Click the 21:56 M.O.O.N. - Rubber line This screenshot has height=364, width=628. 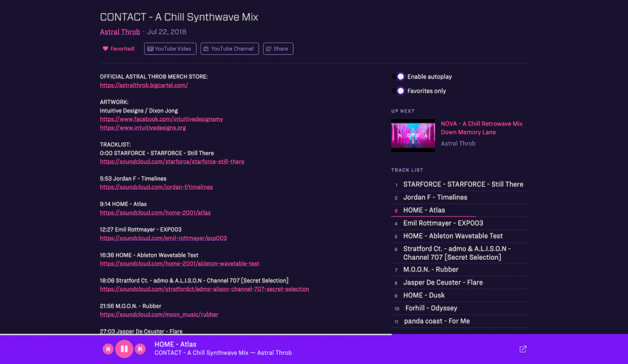131,306
